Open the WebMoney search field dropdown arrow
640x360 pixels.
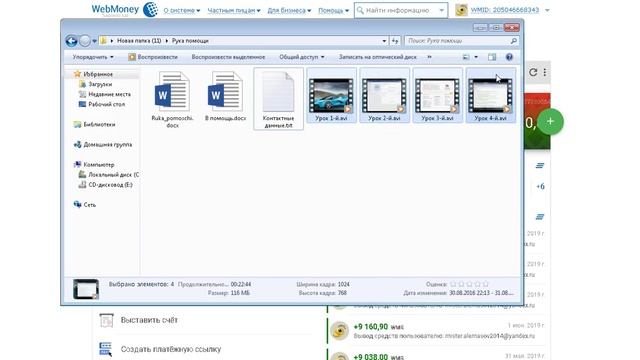click(442, 10)
